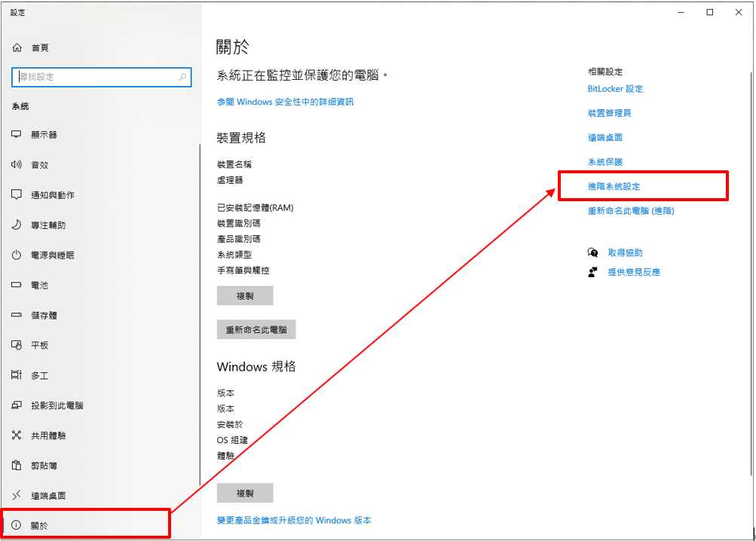Open Clipboard (剪貼簿) settings page

pyautogui.click(x=44, y=466)
